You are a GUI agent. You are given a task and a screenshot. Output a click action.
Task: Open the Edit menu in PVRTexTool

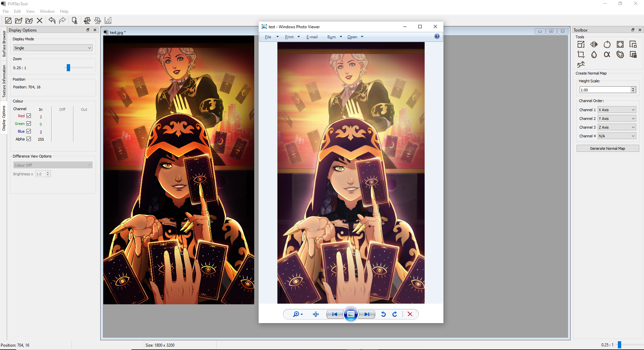pos(17,11)
